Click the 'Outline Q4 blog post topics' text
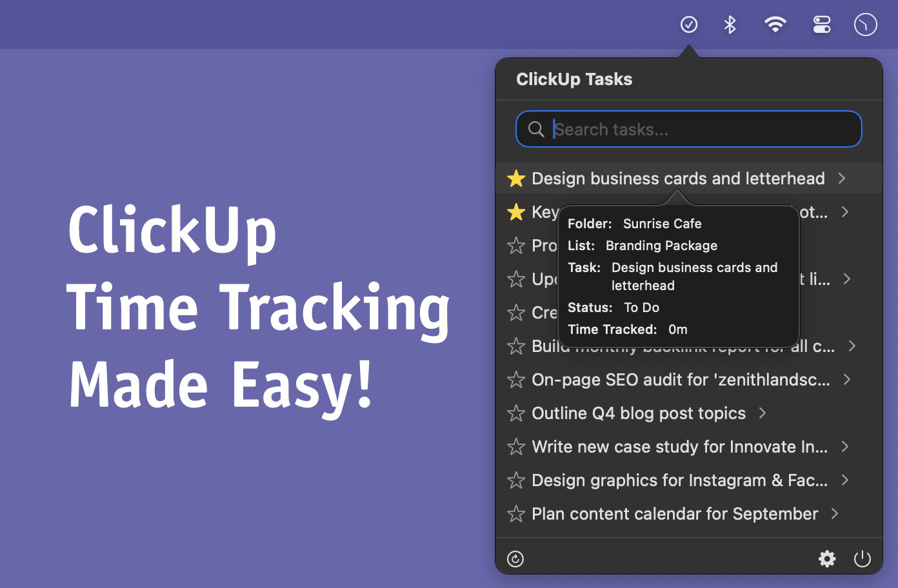This screenshot has width=898, height=588. pos(638,413)
